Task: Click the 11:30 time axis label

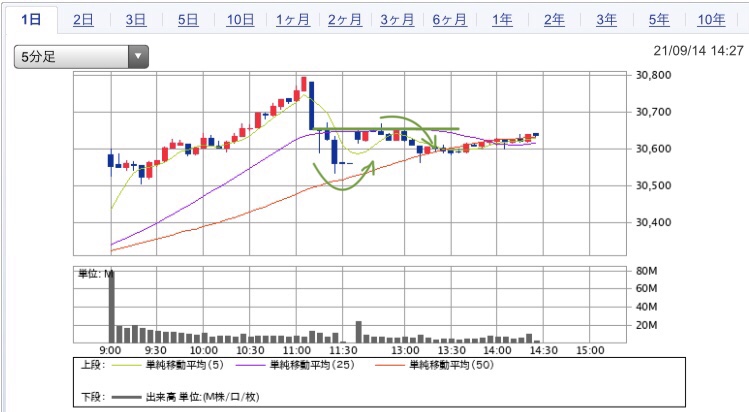Action: 343,350
